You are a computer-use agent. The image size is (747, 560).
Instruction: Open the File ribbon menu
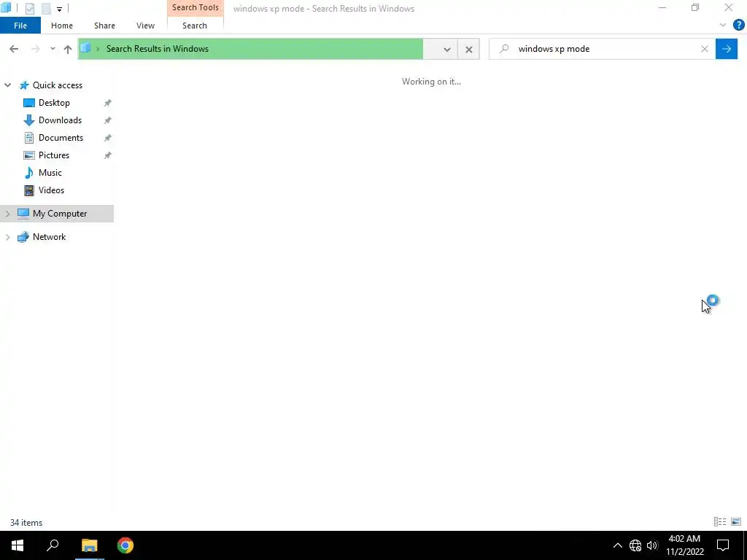pyautogui.click(x=20, y=26)
